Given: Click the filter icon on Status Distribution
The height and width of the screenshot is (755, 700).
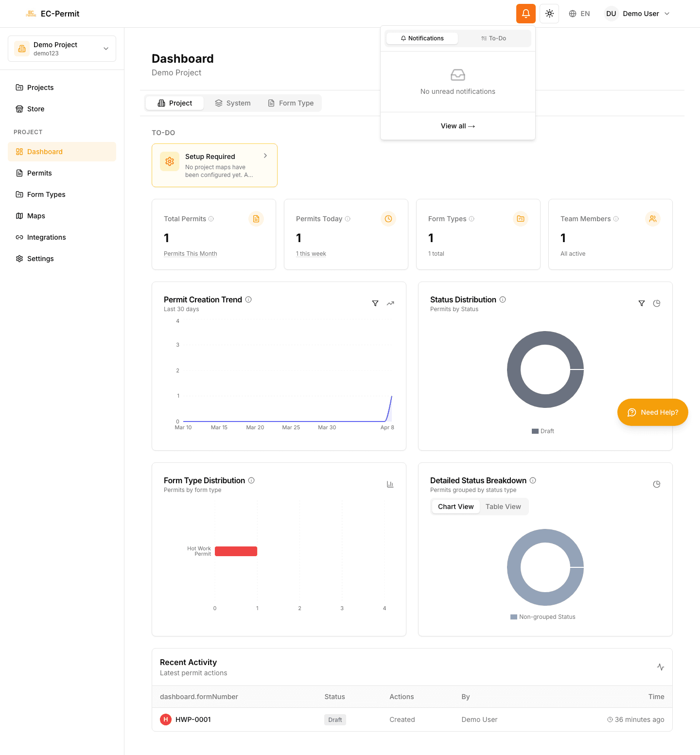Looking at the screenshot, I should click(642, 303).
